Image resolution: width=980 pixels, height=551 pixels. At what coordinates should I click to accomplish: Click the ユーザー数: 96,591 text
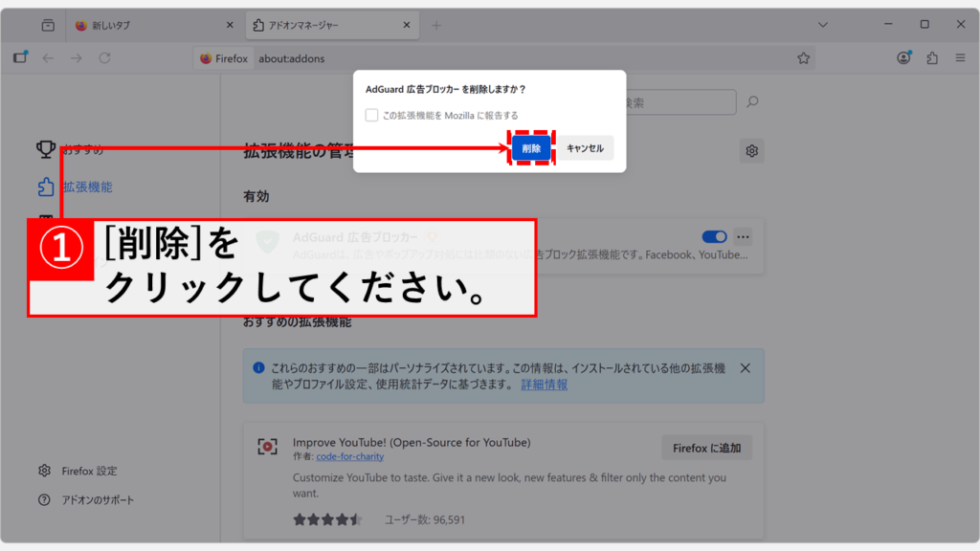(x=424, y=519)
